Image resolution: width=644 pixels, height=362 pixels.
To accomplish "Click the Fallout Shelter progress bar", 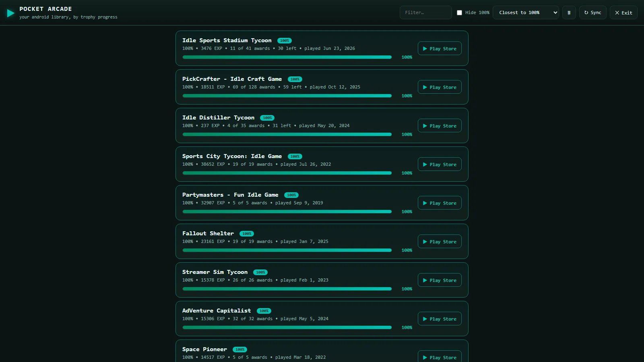I will point(287,250).
